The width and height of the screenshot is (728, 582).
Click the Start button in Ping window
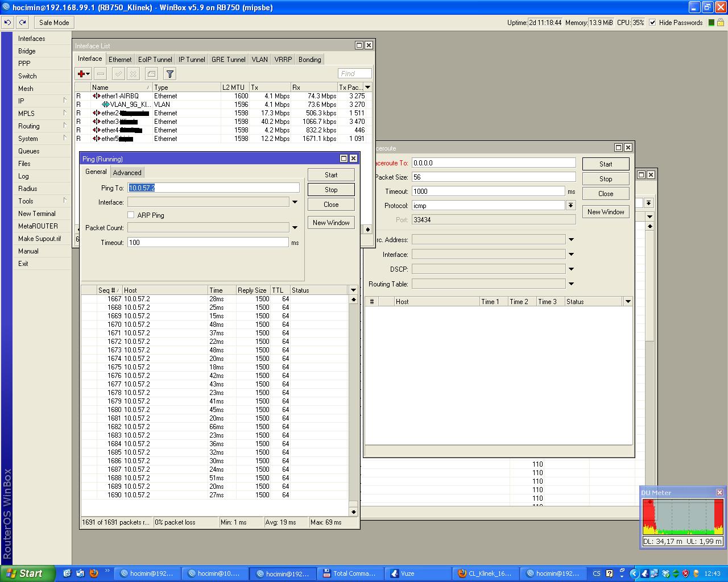coord(331,175)
